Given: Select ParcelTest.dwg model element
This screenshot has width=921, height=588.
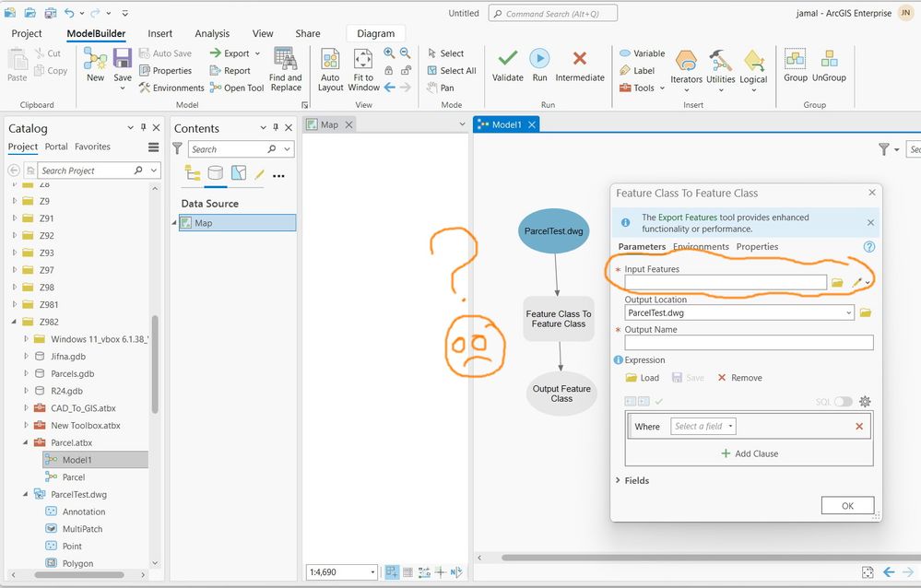Looking at the screenshot, I should tap(553, 230).
